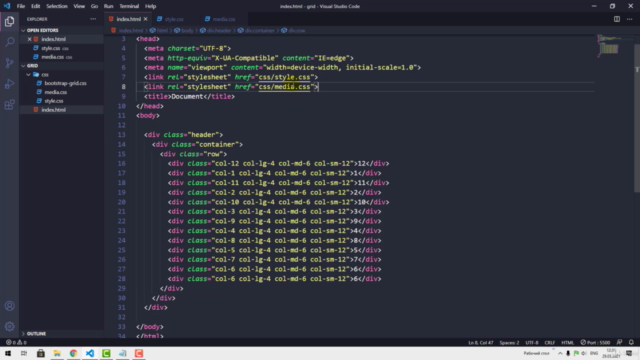
Task: Click the split editor icon
Action: [617, 19]
